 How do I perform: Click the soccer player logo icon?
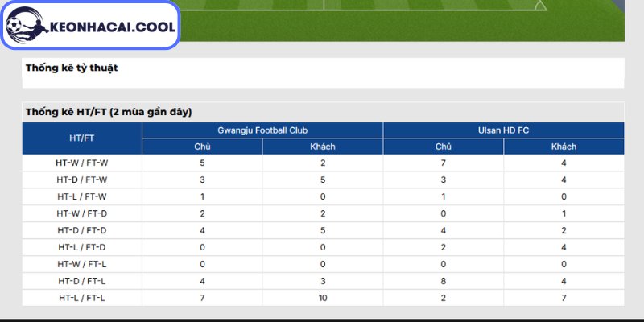pyautogui.click(x=27, y=25)
